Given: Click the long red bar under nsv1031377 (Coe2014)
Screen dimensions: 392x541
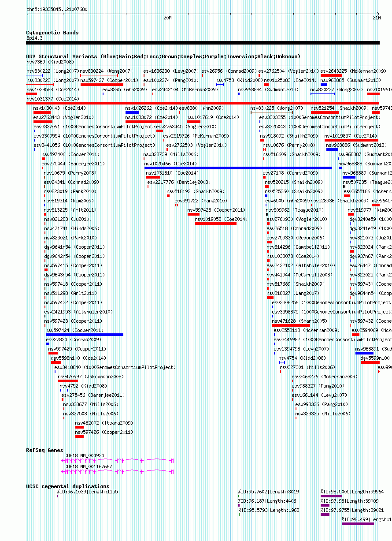Looking at the screenshot, I should [x=203, y=103].
